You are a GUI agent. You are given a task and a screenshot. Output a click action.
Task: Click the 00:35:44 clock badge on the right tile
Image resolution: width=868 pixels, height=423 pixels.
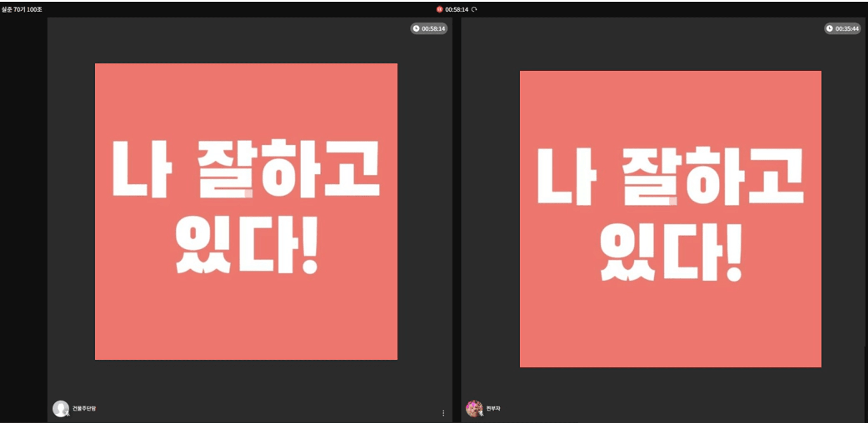842,29
